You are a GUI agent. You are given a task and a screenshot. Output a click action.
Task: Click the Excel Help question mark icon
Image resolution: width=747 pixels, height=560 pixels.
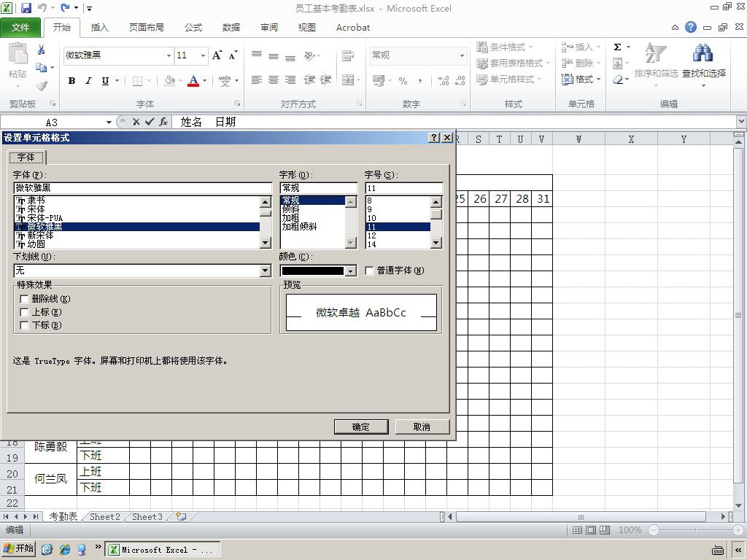tap(691, 27)
